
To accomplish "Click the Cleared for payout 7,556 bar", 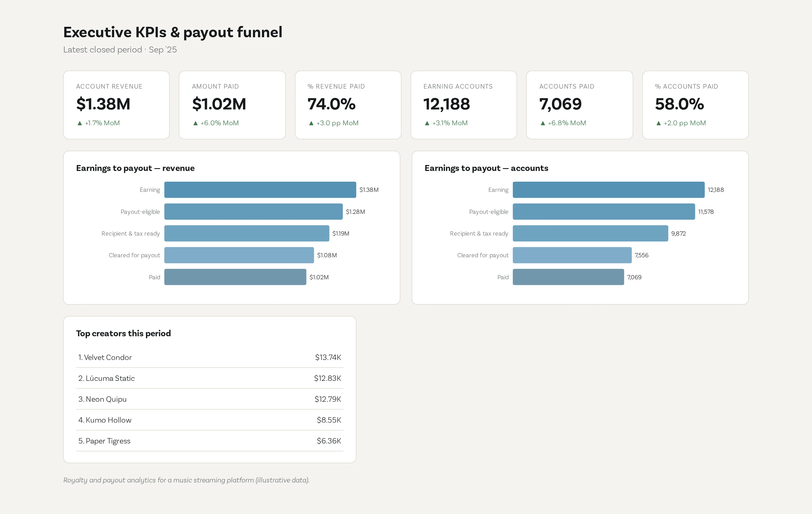I will tap(572, 255).
